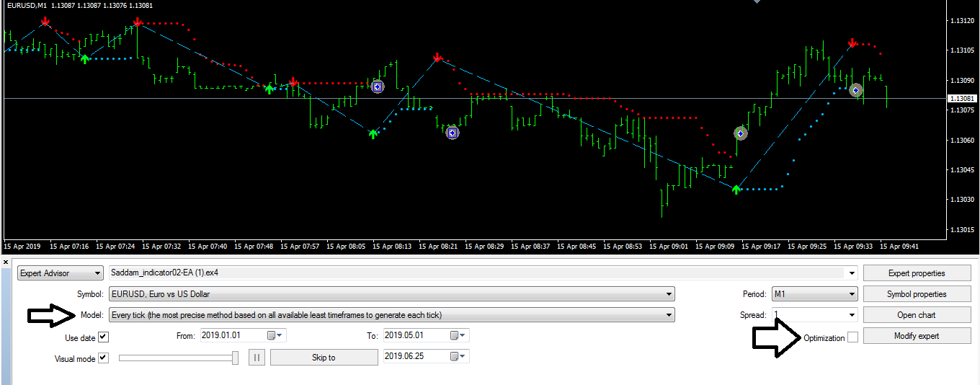
Task: Click the visual mode speed slider handle
Action: (235, 358)
